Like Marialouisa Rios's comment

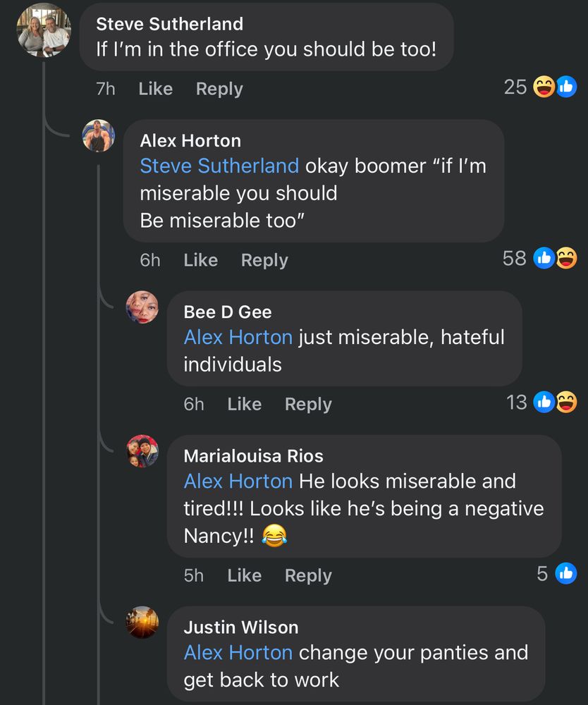(x=245, y=575)
